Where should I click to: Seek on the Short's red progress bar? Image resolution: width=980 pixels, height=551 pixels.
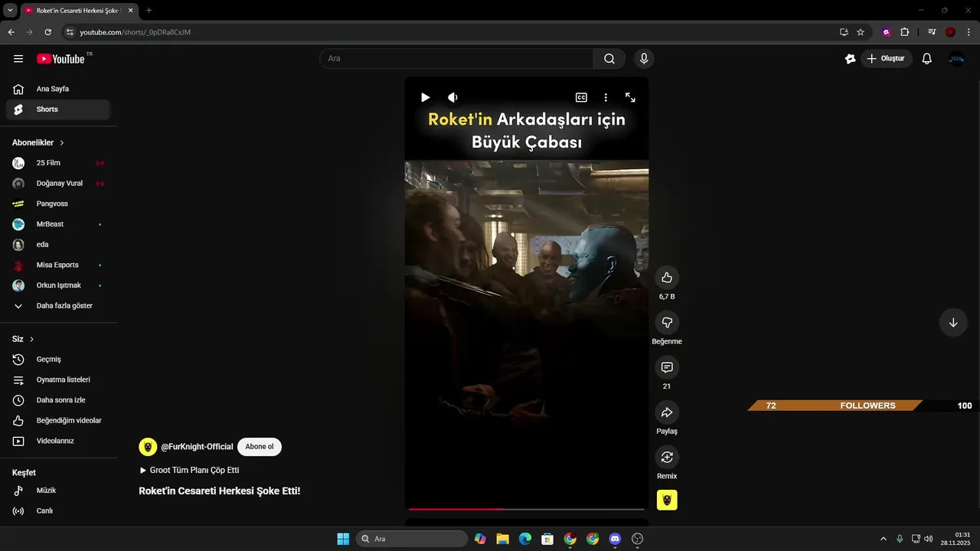point(526,509)
